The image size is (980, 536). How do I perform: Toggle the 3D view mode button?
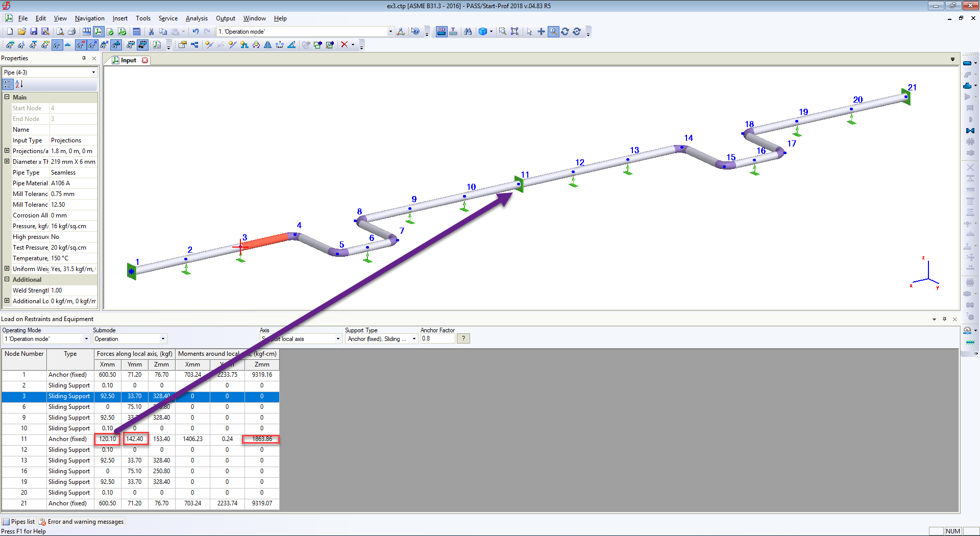(442, 32)
